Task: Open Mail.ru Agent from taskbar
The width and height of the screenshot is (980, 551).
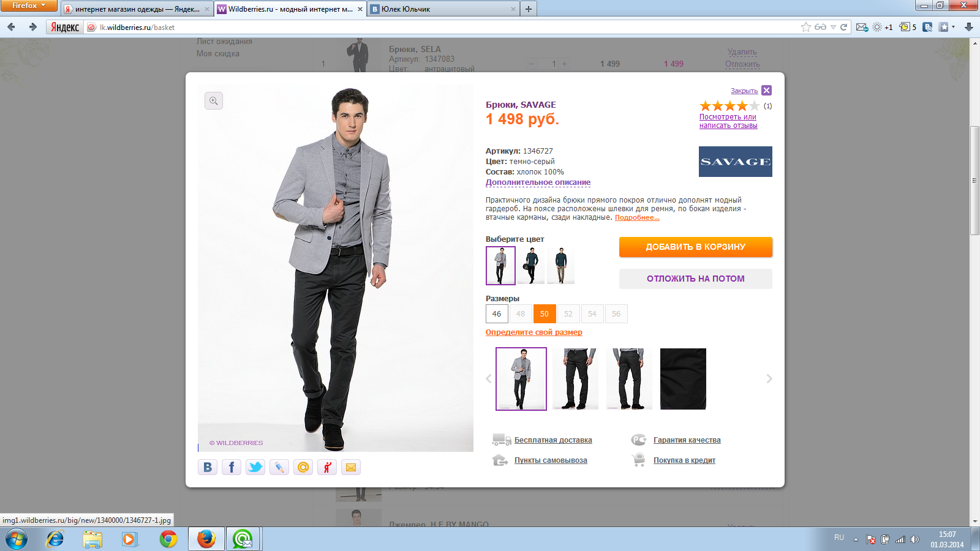Action: (x=243, y=539)
